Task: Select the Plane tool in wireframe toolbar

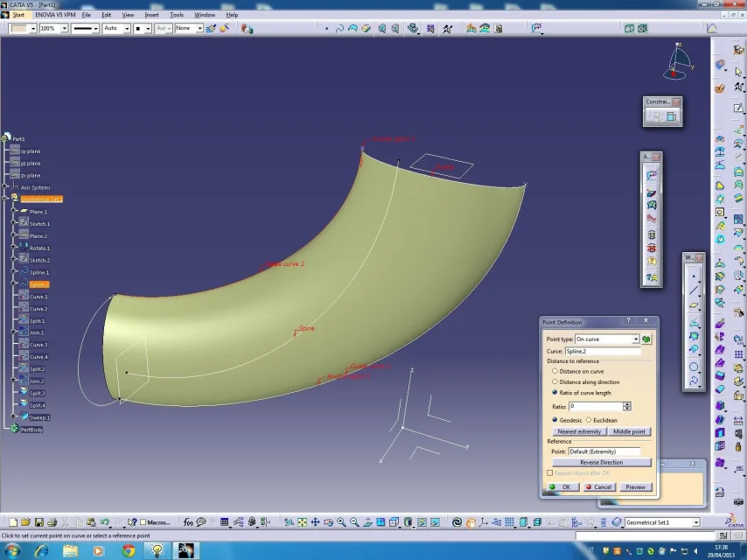Action: tap(694, 305)
